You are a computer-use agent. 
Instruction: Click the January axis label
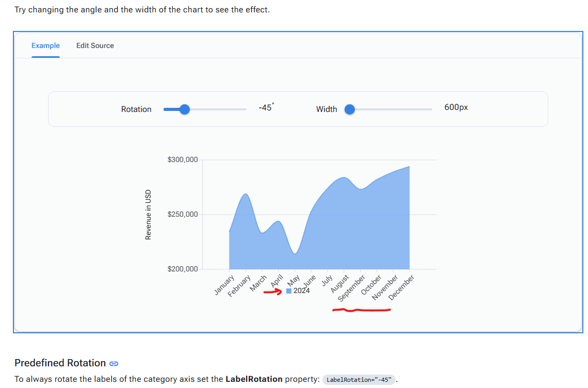(224, 285)
